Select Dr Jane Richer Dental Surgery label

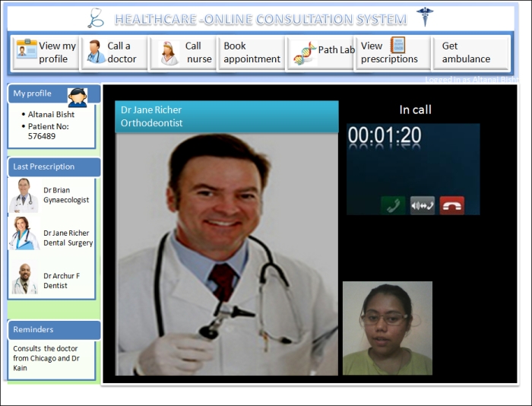tap(68, 238)
